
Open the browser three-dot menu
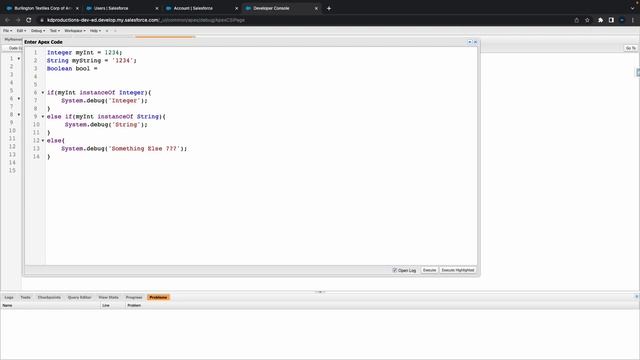coord(633,20)
